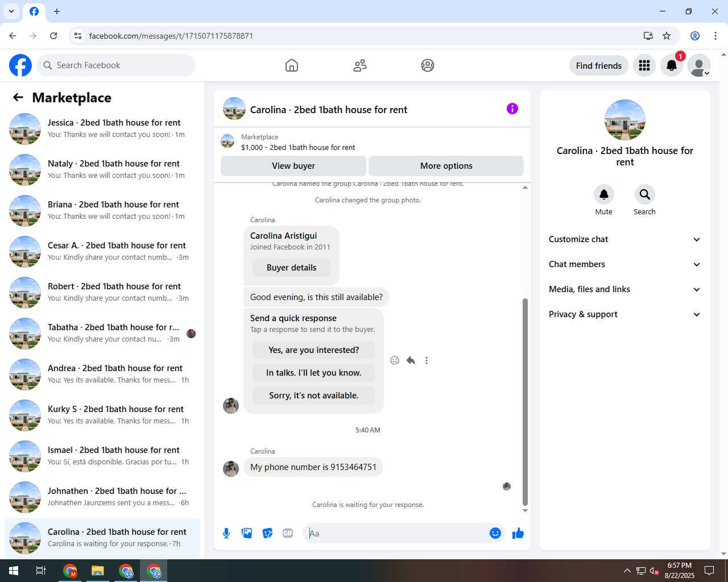Mute the conversation with bell icon
Screen dimensions: 728x582
(604, 194)
